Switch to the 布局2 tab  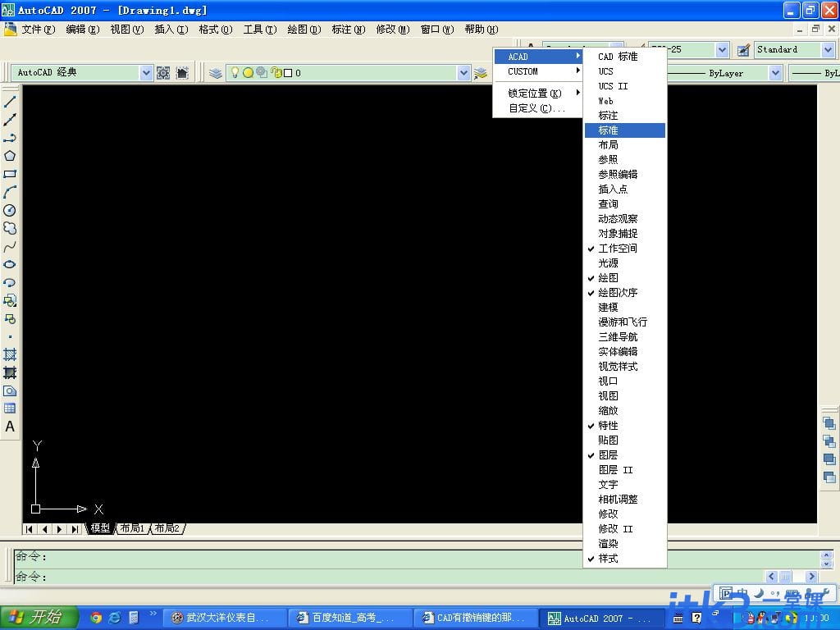[x=167, y=528]
